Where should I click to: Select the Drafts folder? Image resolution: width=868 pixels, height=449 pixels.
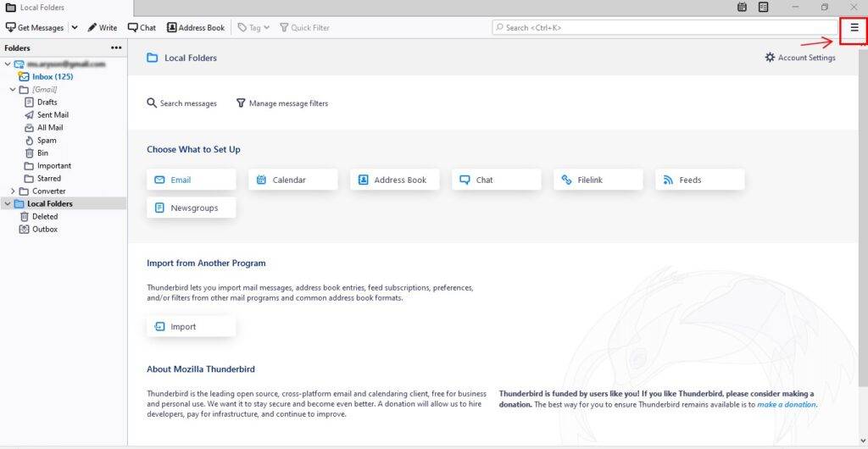pos(47,103)
